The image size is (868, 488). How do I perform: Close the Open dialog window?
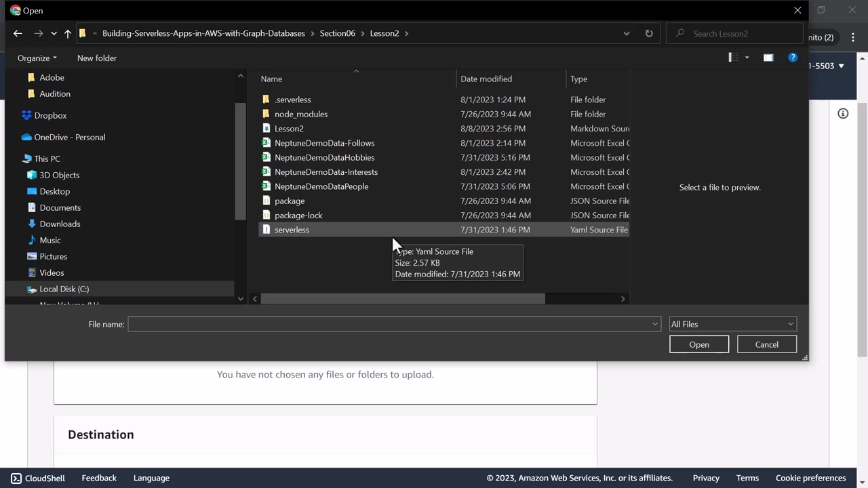797,10
